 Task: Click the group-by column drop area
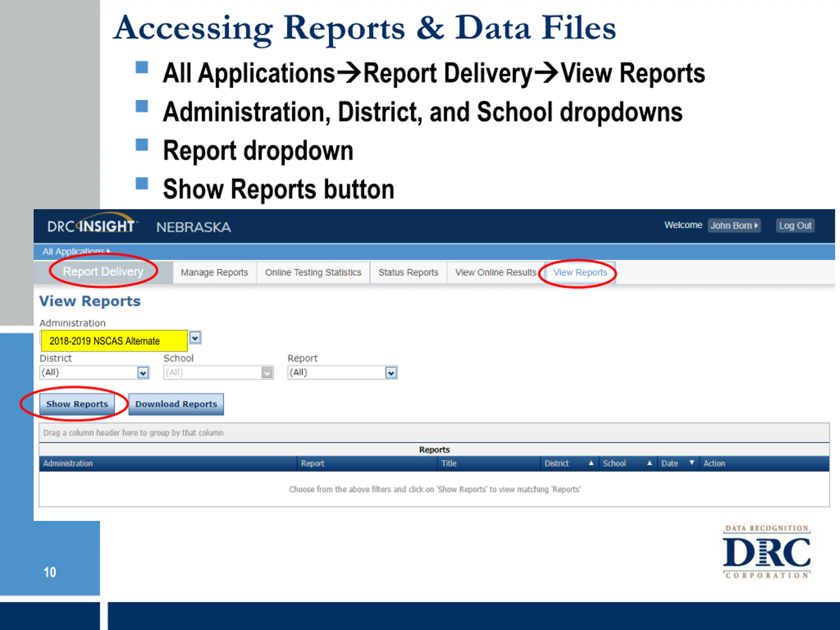click(434, 433)
